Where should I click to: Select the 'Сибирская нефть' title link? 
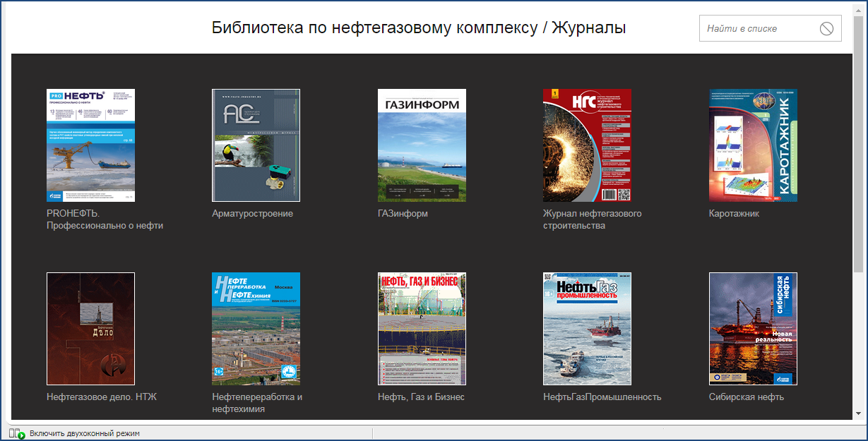(x=747, y=397)
